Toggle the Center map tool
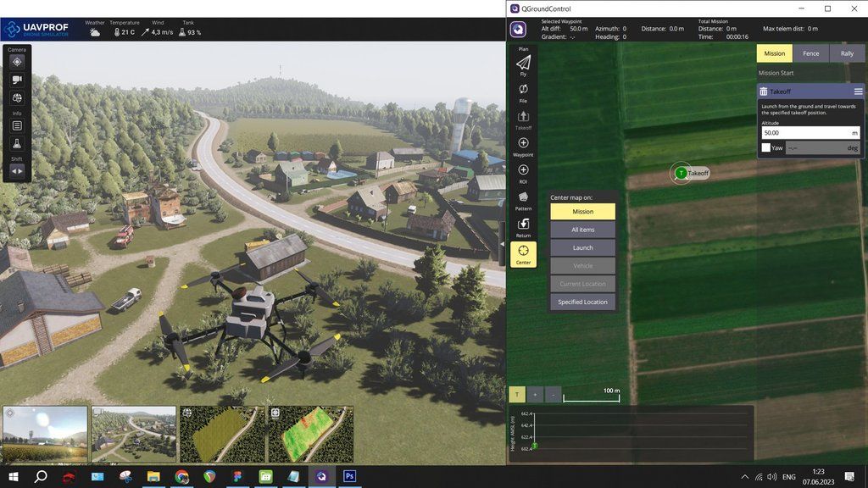This screenshot has width=868, height=488. click(523, 252)
